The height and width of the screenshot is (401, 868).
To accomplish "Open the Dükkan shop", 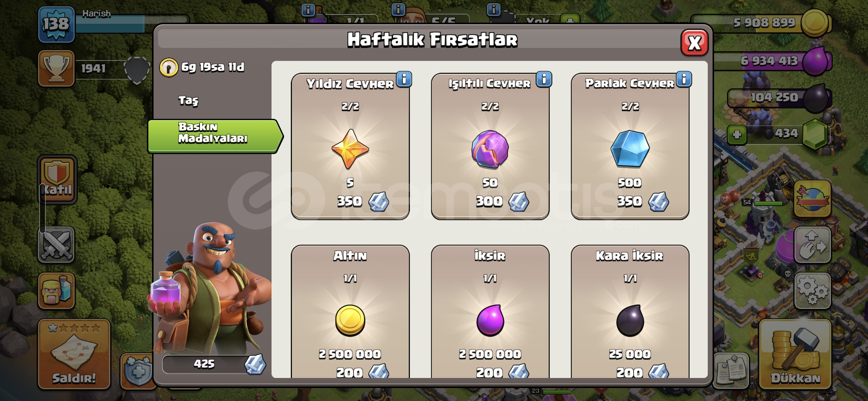I will click(795, 354).
